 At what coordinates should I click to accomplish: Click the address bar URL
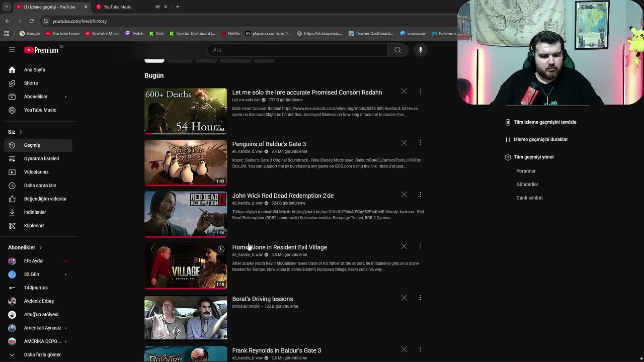click(79, 21)
